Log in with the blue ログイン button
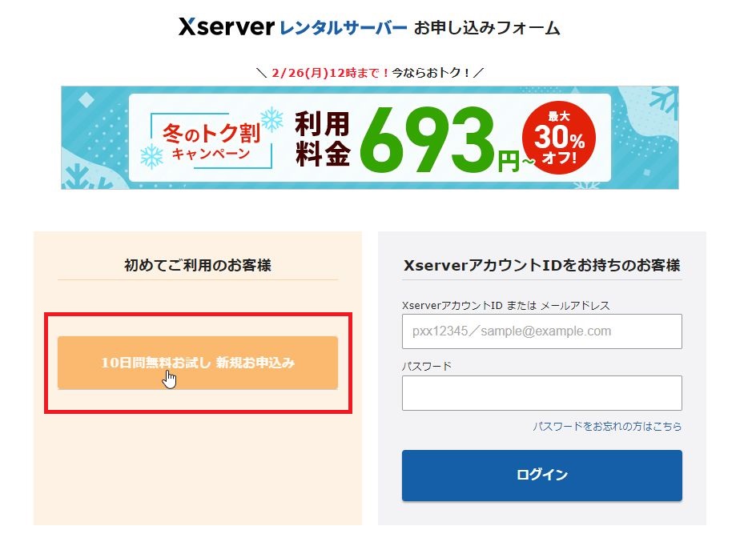 click(x=542, y=476)
